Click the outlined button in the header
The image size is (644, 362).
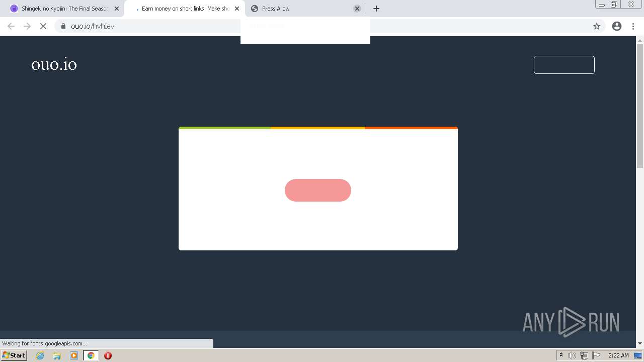tap(564, 65)
